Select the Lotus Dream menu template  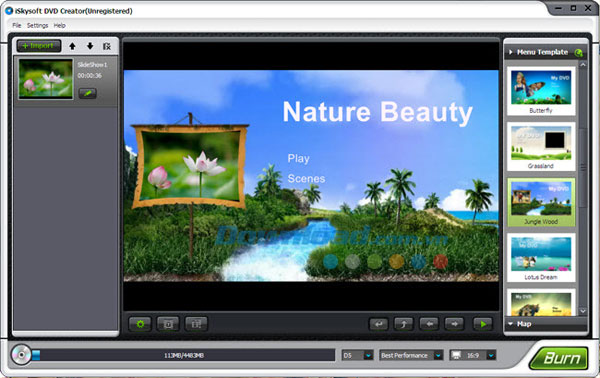point(541,258)
